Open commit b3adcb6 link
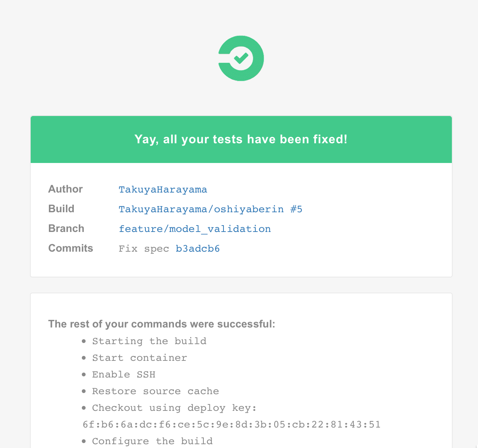478x448 pixels. (198, 249)
